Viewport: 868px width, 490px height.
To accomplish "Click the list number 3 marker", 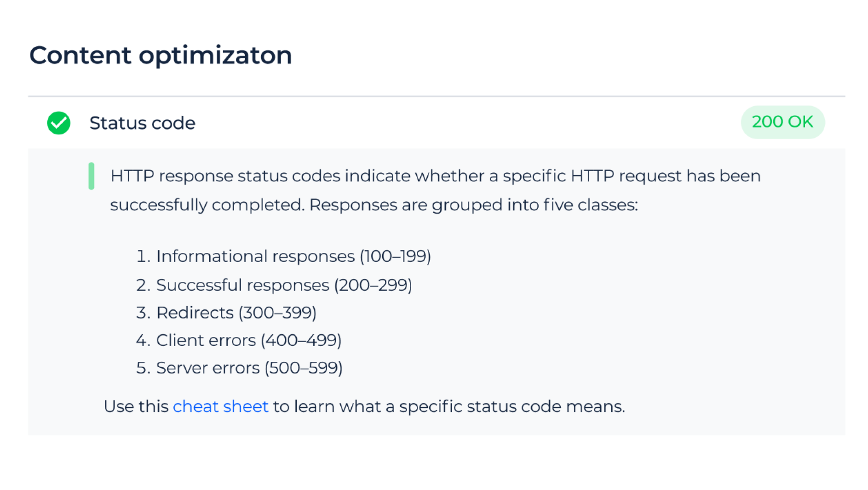I will (143, 313).
